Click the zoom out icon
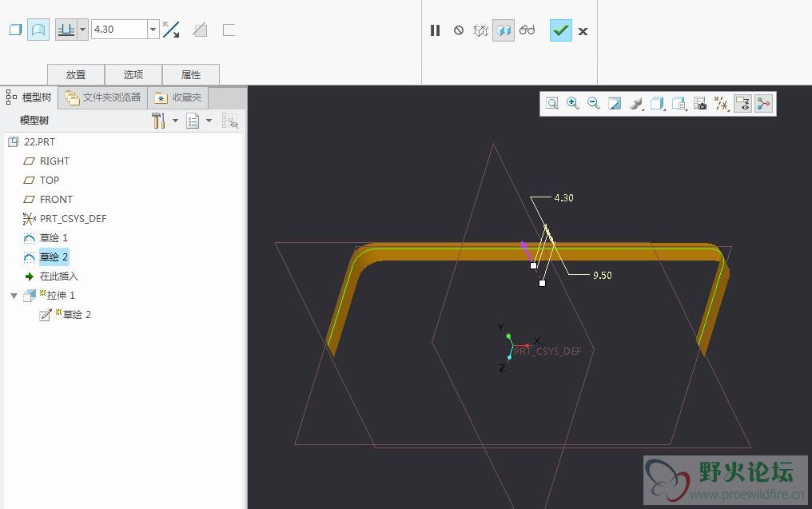 594,104
